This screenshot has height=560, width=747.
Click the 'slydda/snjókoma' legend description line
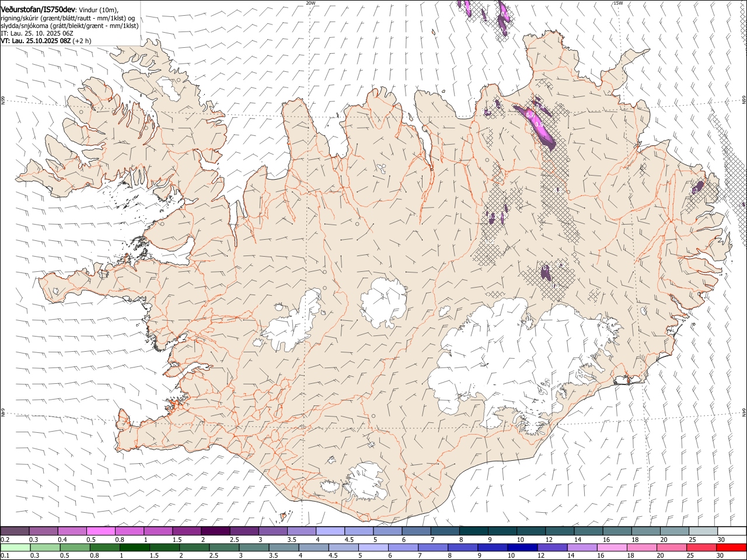(x=69, y=26)
